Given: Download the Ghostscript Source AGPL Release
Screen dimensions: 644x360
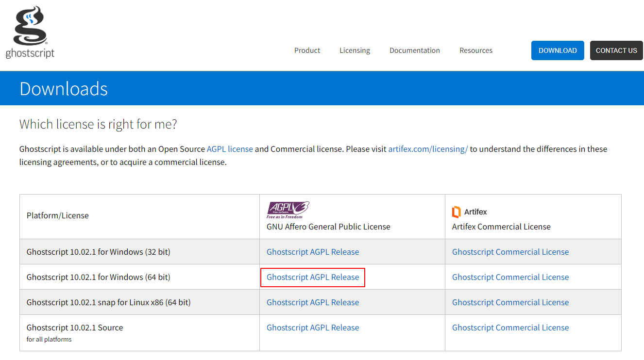Looking at the screenshot, I should [x=312, y=327].
